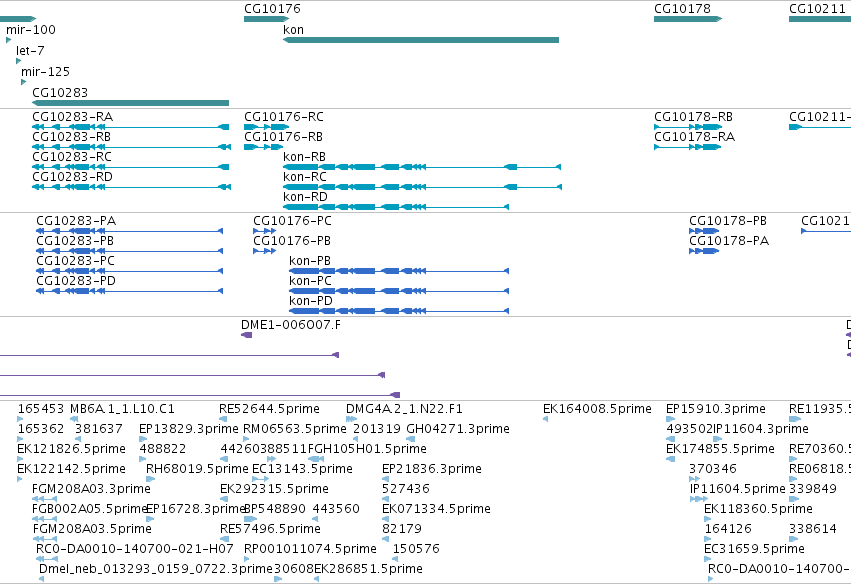Select the RE52644.5prime EST label
The image size is (851, 584).
click(270, 409)
